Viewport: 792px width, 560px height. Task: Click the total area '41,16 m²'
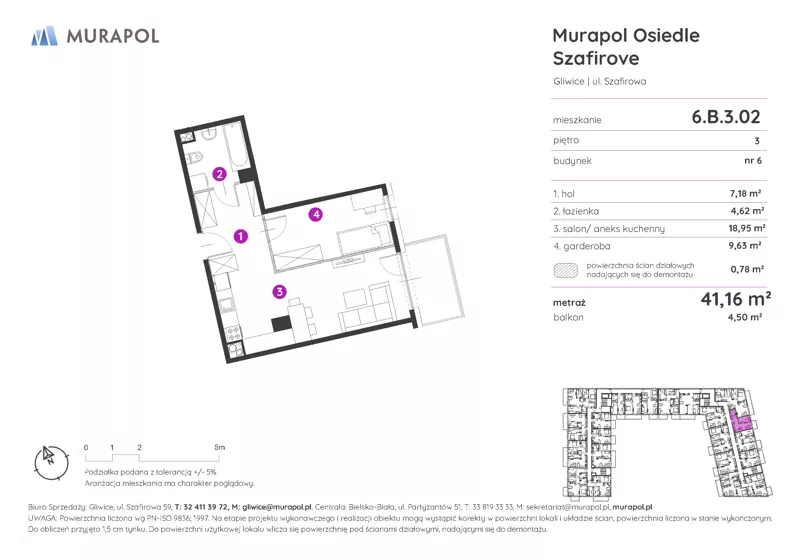(736, 299)
